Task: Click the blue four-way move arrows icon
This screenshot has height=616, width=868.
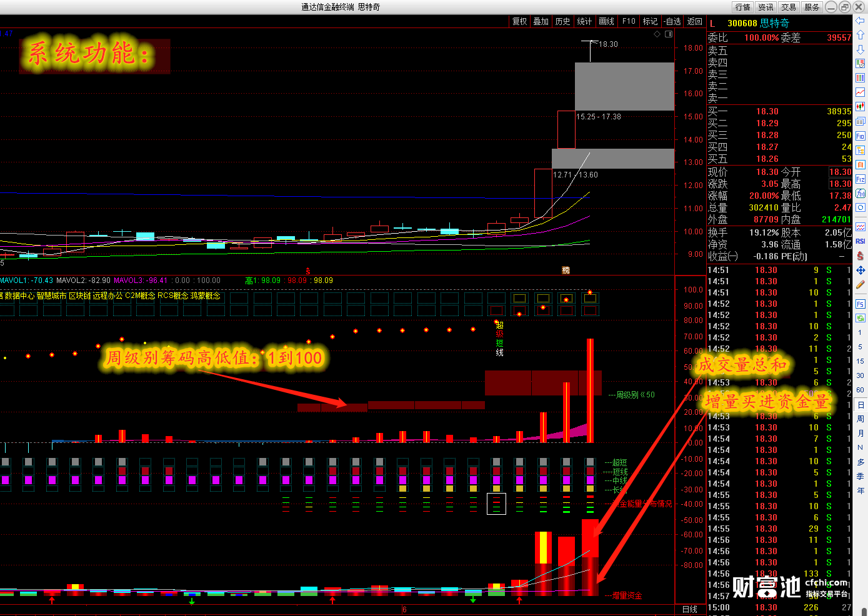Action: coord(861,270)
